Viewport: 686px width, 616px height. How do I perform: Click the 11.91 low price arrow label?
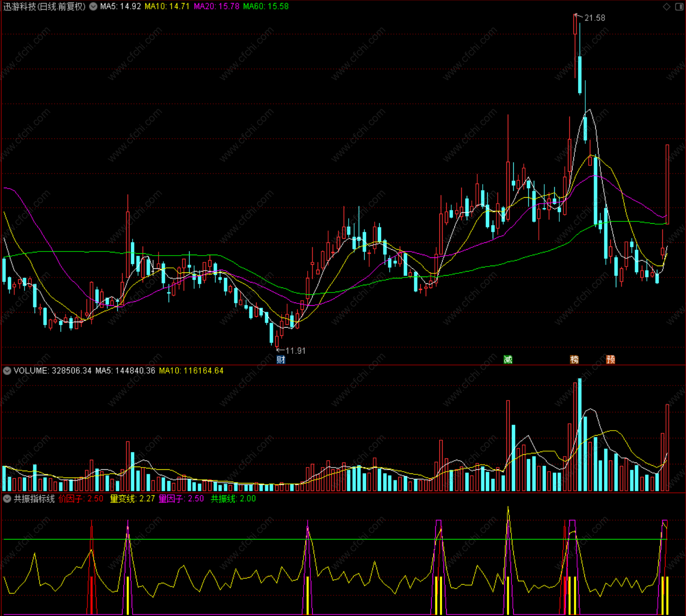tap(291, 351)
